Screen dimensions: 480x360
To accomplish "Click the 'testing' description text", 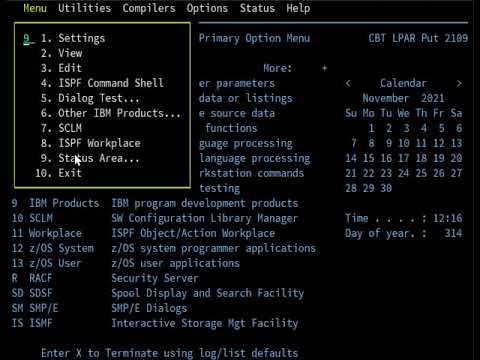I will (219, 188).
